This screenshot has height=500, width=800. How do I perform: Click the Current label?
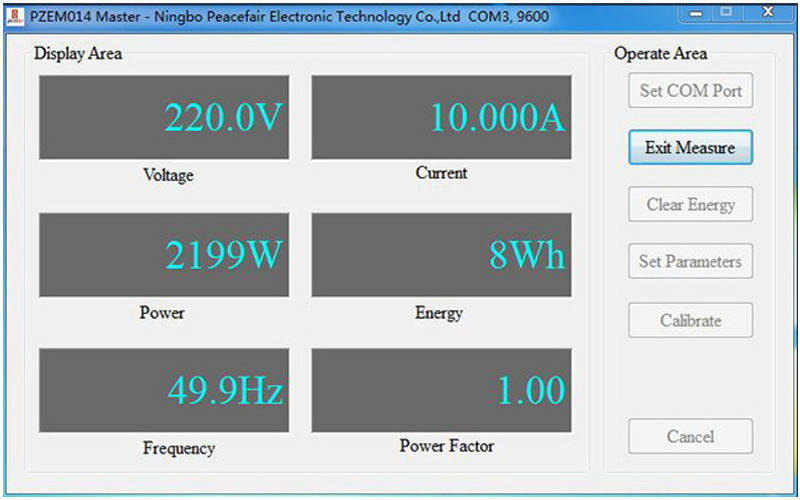pos(441,172)
